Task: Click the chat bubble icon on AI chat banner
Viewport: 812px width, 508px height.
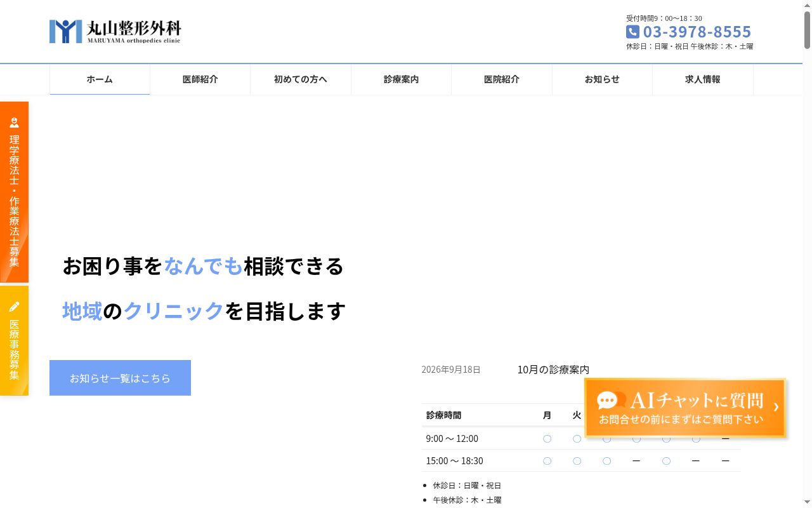Action: (611, 400)
